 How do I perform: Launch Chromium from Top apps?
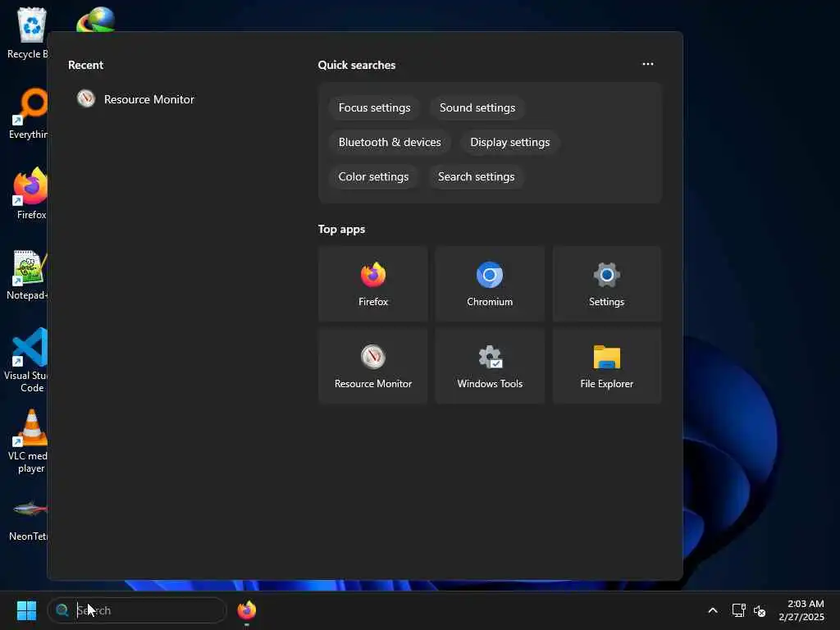coord(490,284)
